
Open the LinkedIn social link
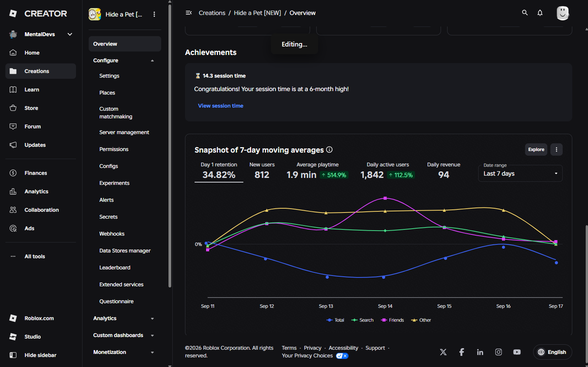pyautogui.click(x=480, y=352)
